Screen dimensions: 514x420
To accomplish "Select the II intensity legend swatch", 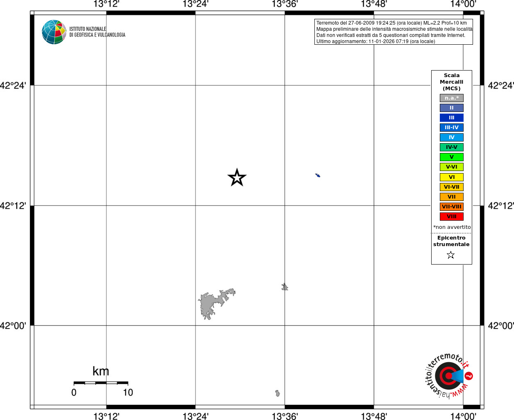I will point(452,108).
